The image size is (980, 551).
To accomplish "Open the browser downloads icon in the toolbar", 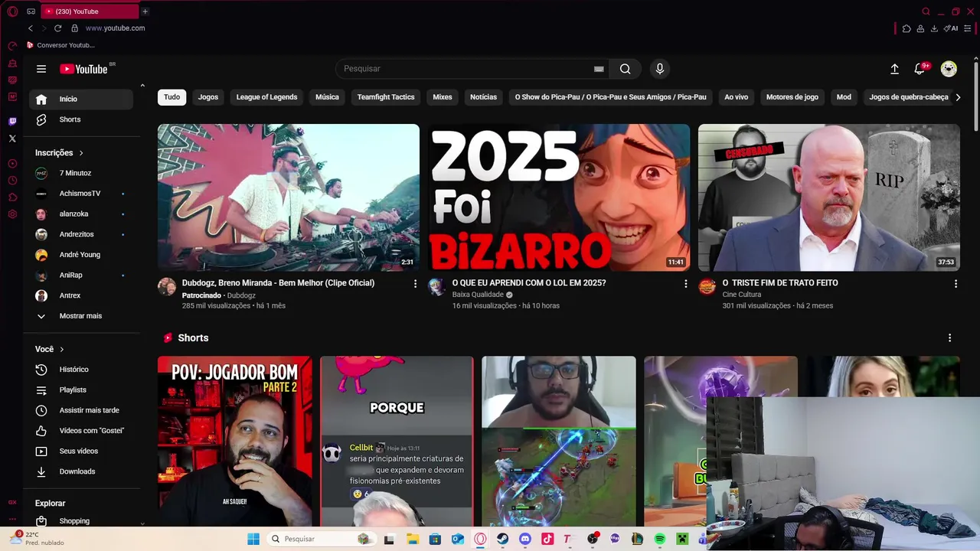I will [934, 28].
